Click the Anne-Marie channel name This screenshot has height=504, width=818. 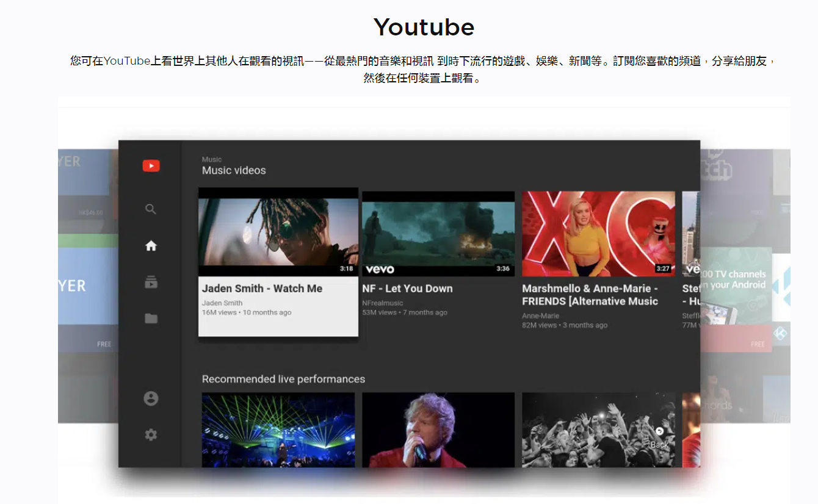pyautogui.click(x=541, y=315)
